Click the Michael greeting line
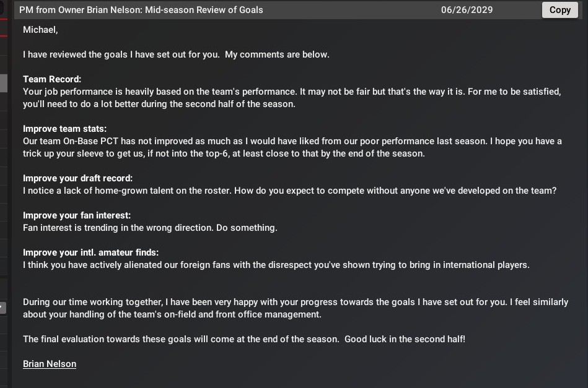588x388 pixels. 40,30
